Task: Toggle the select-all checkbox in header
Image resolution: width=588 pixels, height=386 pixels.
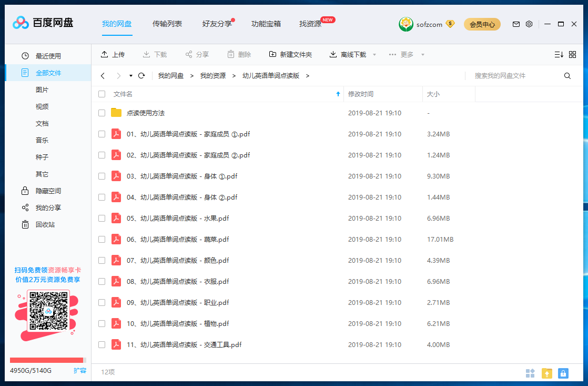Action: point(102,94)
